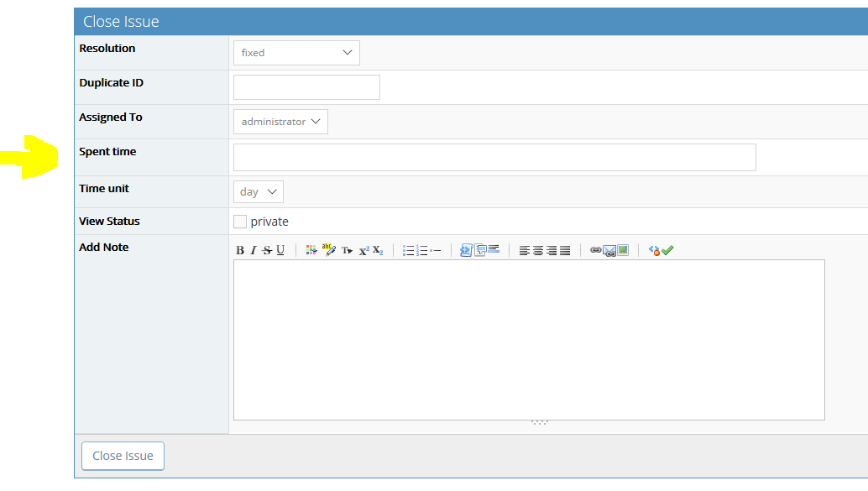Insert a numbered list in note
This screenshot has height=491, width=868.
pyautogui.click(x=422, y=250)
